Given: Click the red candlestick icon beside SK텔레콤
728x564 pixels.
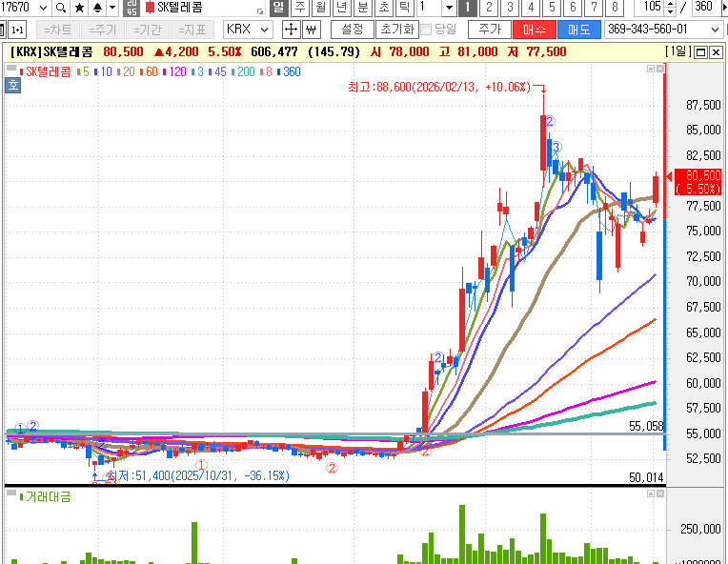Looking at the screenshot, I should coord(150,8).
